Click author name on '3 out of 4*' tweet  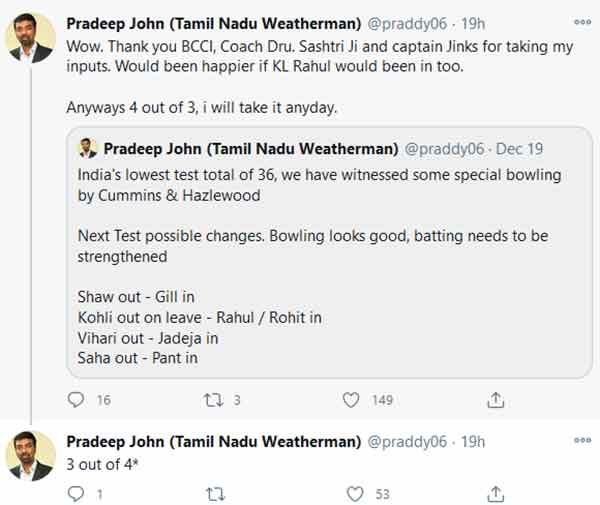pos(212,441)
